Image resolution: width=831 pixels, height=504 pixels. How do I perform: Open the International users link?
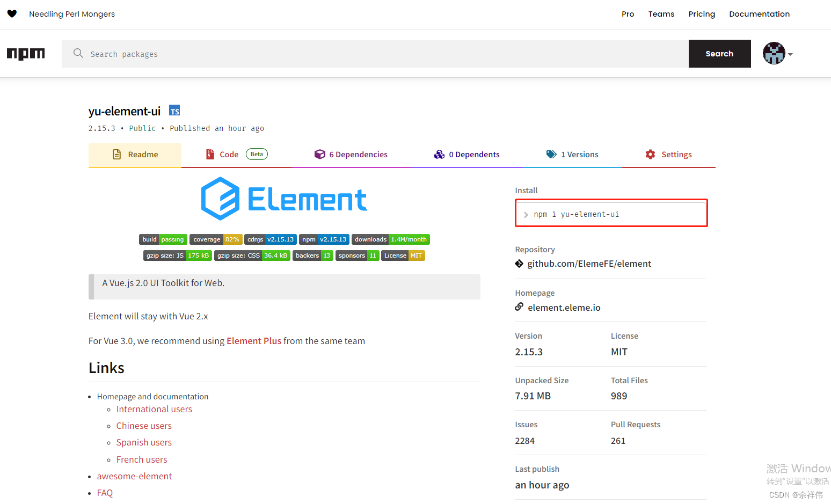click(154, 409)
